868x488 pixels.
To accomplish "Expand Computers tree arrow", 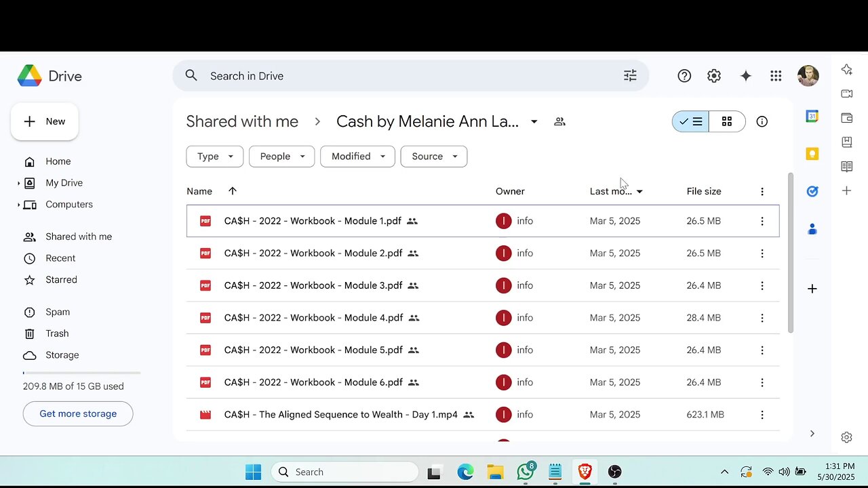I will pyautogui.click(x=19, y=205).
